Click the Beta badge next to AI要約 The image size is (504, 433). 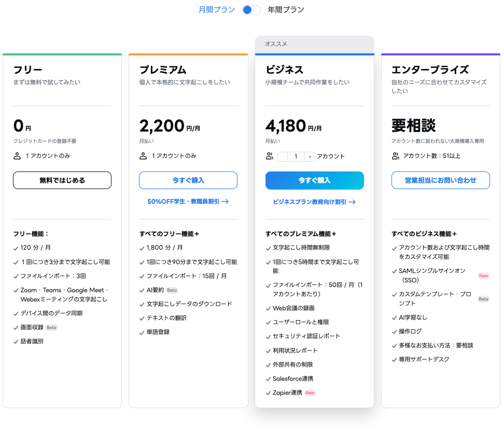coord(172,290)
